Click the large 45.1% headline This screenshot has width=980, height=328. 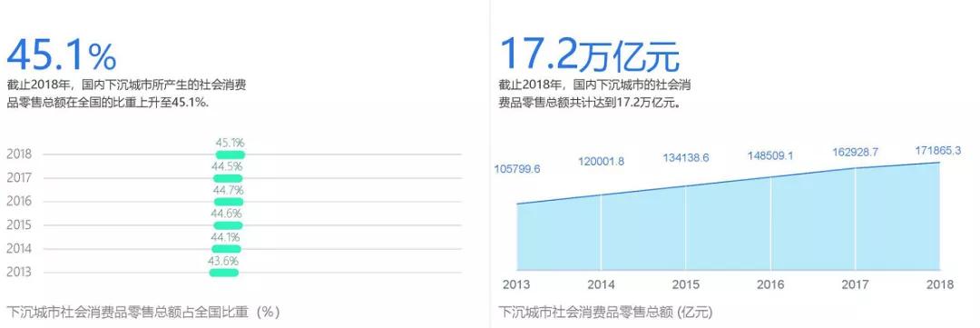point(62,55)
